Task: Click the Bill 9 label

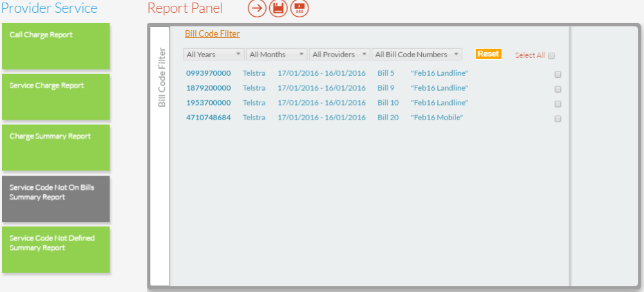Action: [x=386, y=88]
